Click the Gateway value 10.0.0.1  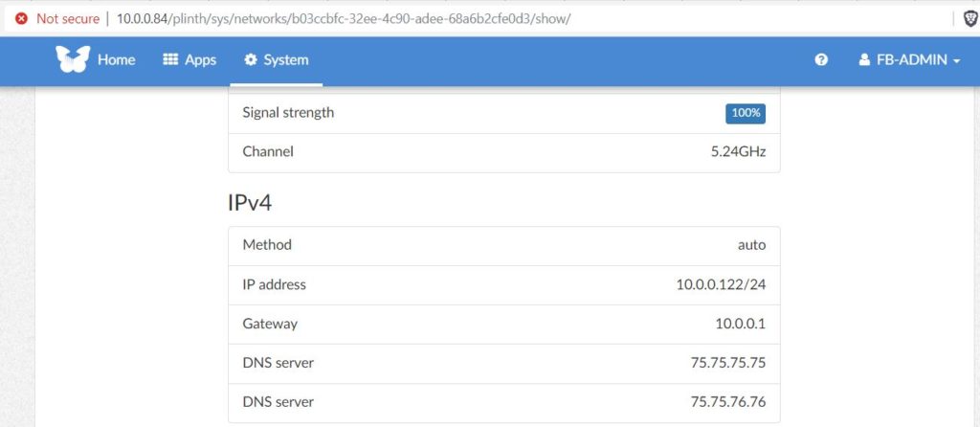point(740,324)
